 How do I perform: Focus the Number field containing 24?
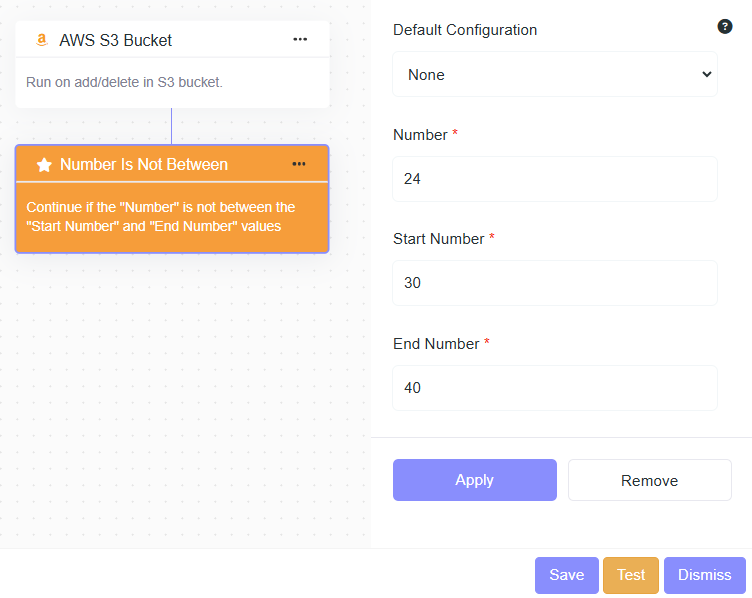[x=555, y=179]
